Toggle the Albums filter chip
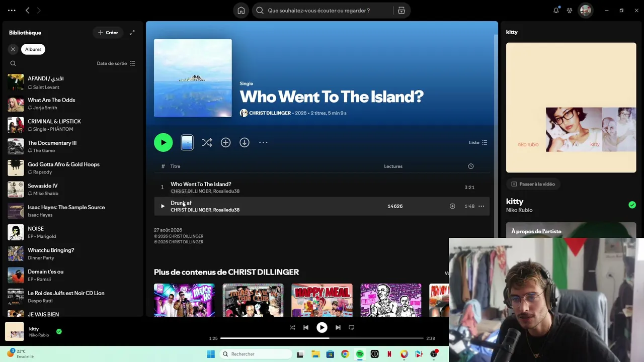The height and width of the screenshot is (362, 644). click(x=33, y=49)
